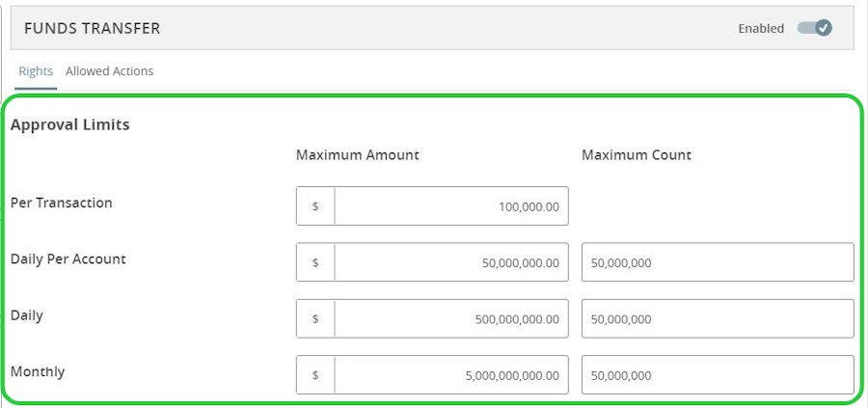Viewport: 868px width, 408px height.
Task: Click the Daily Per Account maximum amount field
Action: (450, 262)
